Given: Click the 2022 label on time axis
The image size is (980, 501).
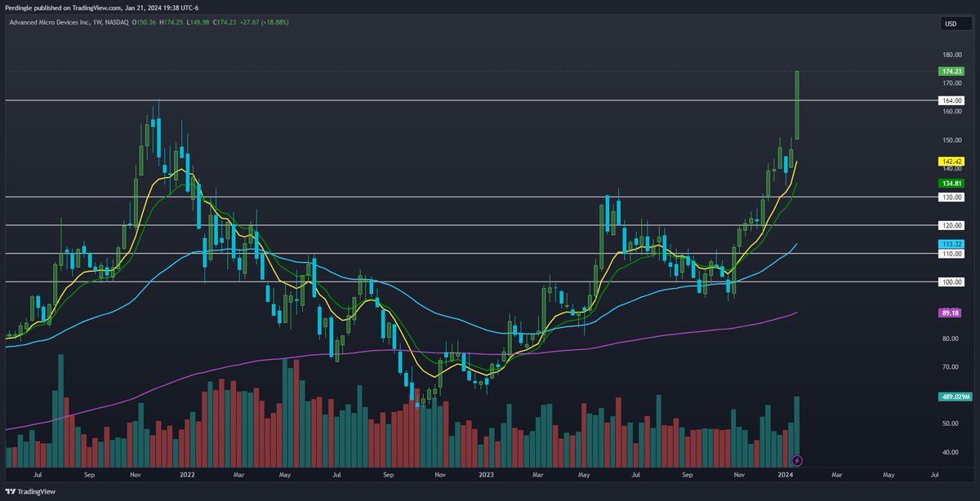Looking at the screenshot, I should (x=187, y=473).
